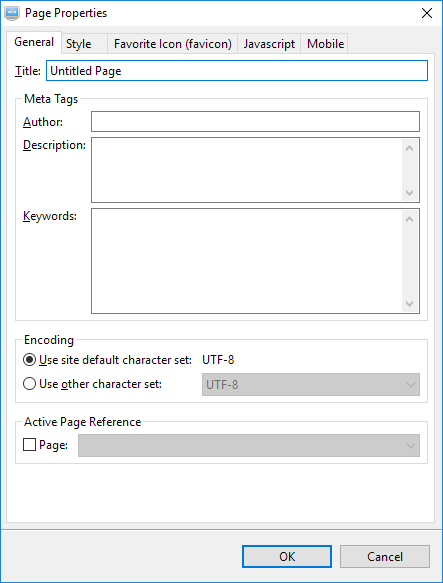
Task: Enable the Active Page Reference checkbox
Action: pyautogui.click(x=29, y=445)
